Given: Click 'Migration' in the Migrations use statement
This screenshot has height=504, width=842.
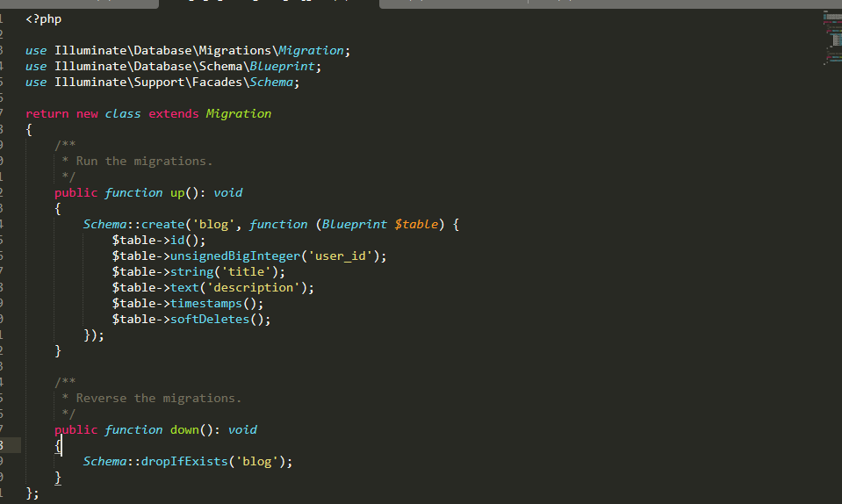Looking at the screenshot, I should [311, 50].
